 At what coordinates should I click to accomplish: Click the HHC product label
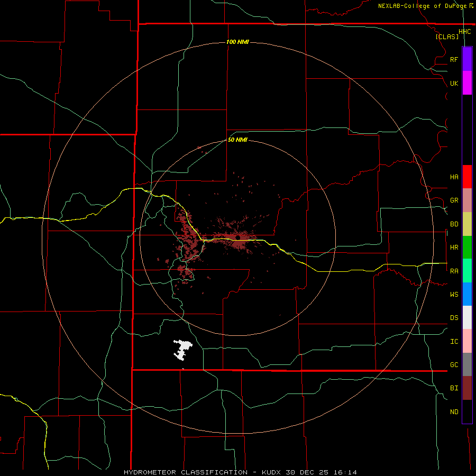pos(464,32)
